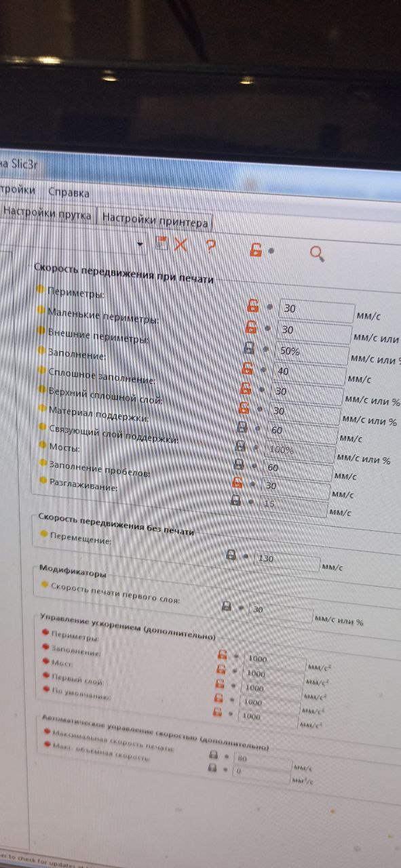This screenshot has width=401, height=868.
Task: Click the orange lock for Периметры acceleration
Action: click(x=221, y=655)
